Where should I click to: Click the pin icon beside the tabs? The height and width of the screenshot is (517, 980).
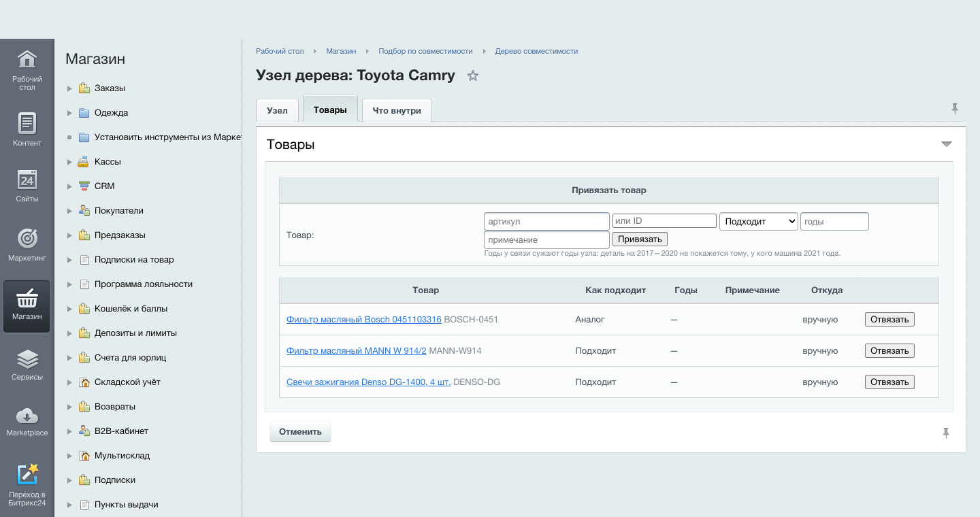[x=955, y=108]
